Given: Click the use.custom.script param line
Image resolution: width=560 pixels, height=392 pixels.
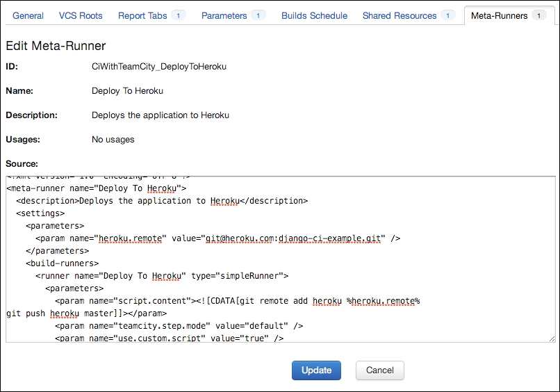Looking at the screenshot, I should click(x=170, y=338).
